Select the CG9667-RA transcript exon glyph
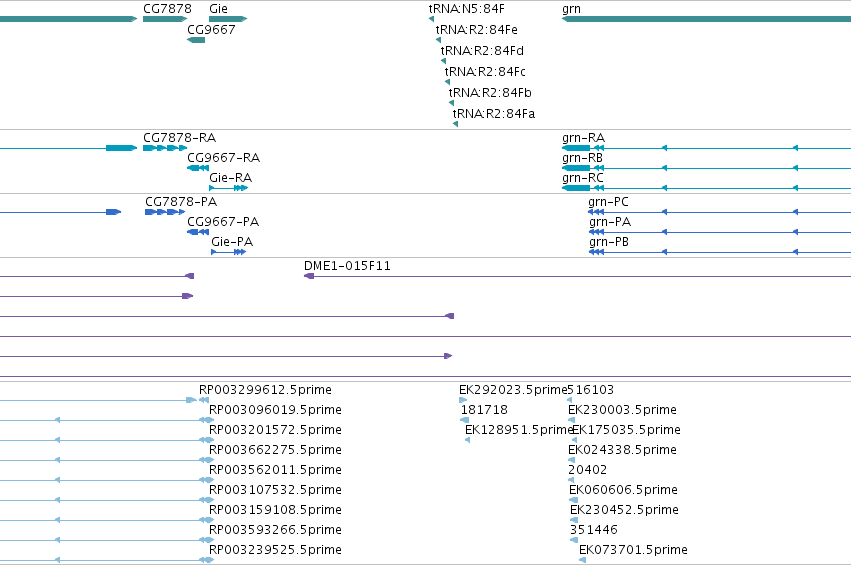Screen dimensions: 851x565 point(198,168)
